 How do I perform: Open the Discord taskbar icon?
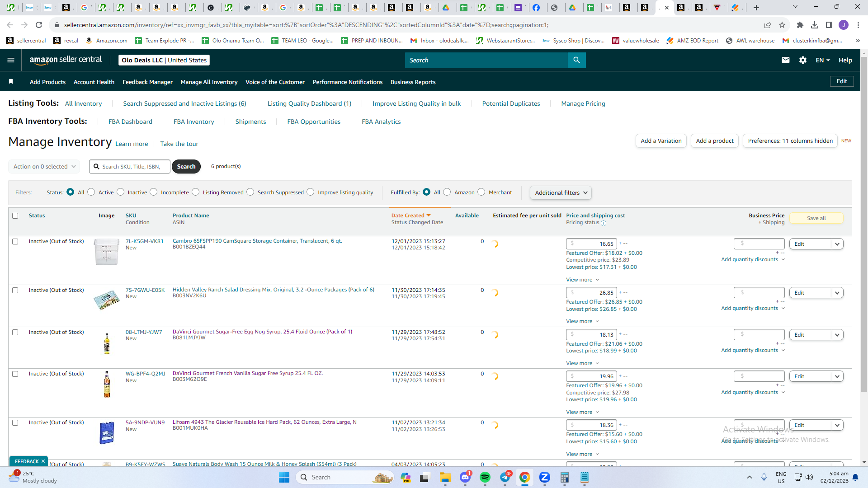(465, 477)
